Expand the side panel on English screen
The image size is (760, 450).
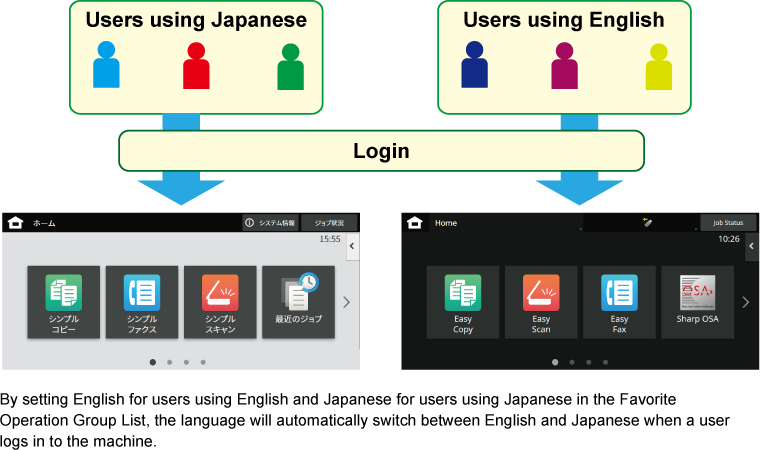point(752,245)
